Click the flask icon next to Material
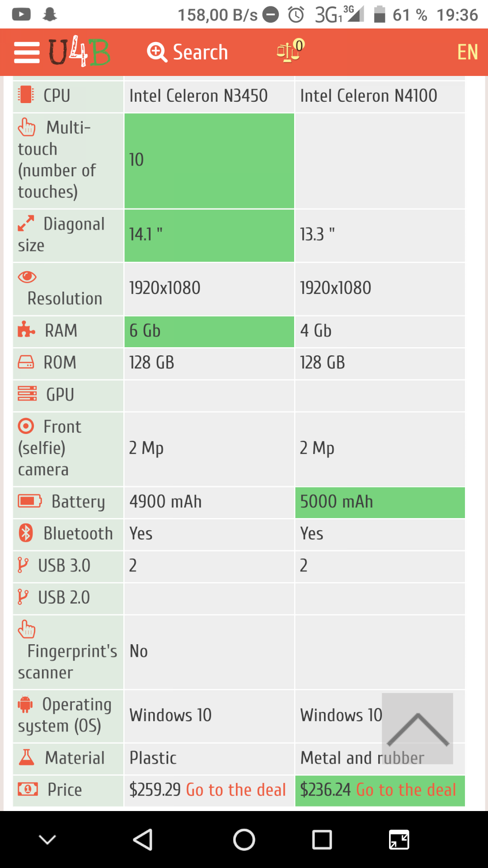The image size is (488, 868). 26,757
